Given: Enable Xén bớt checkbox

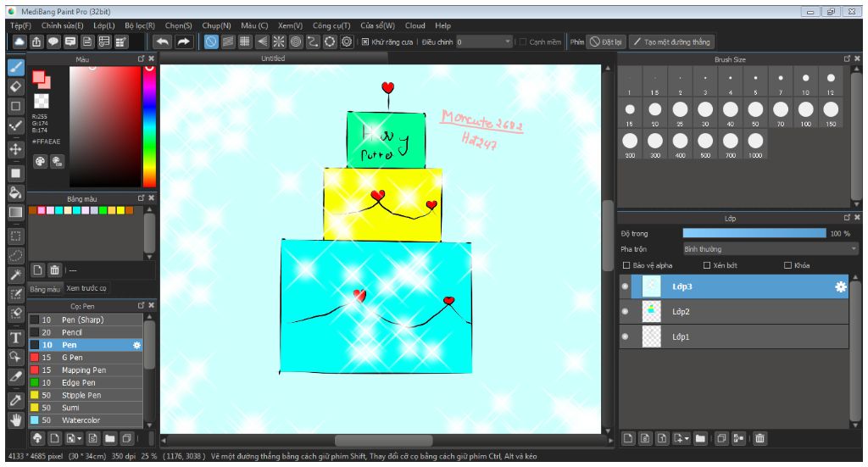Looking at the screenshot, I should pos(706,265).
